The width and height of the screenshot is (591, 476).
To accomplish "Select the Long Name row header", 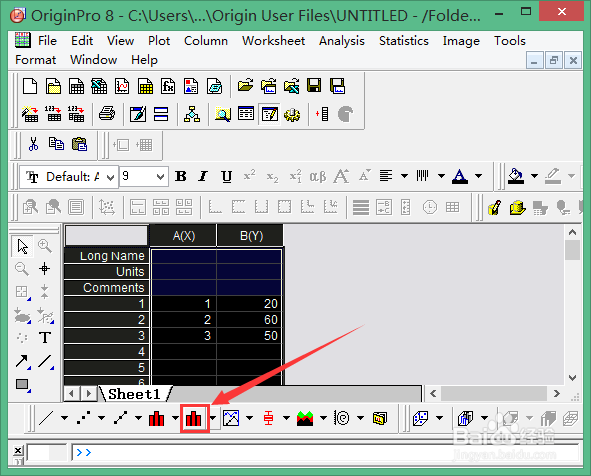I will pos(107,256).
